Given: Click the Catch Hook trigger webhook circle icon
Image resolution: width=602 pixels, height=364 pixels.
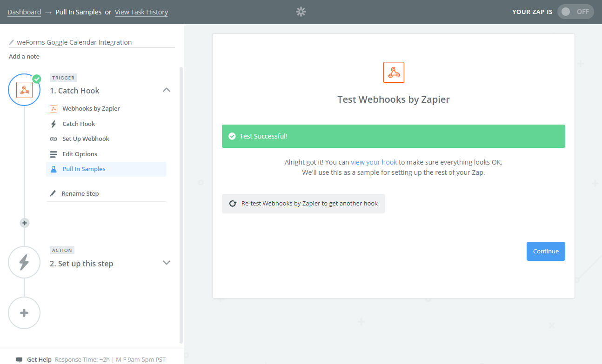Looking at the screenshot, I should 24,90.
